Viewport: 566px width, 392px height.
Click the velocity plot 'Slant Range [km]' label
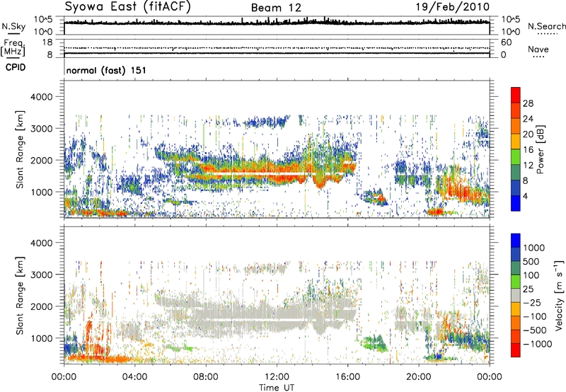click(20, 296)
